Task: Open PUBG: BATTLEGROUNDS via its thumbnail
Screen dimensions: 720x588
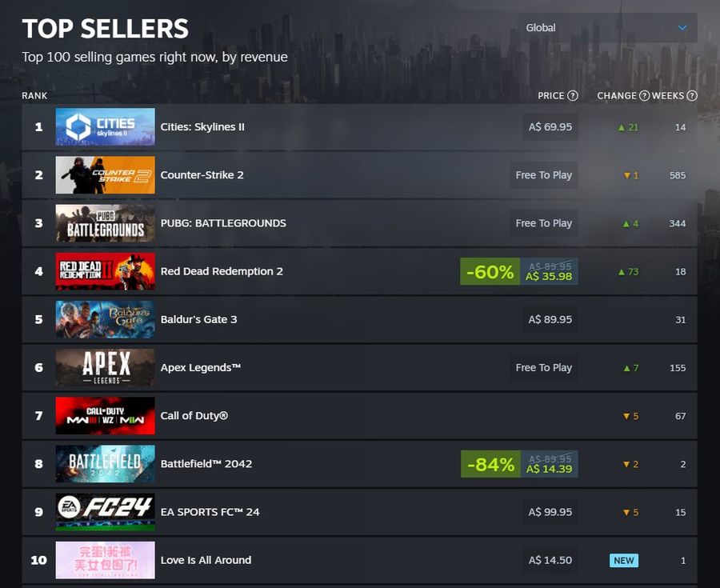Action: (105, 222)
